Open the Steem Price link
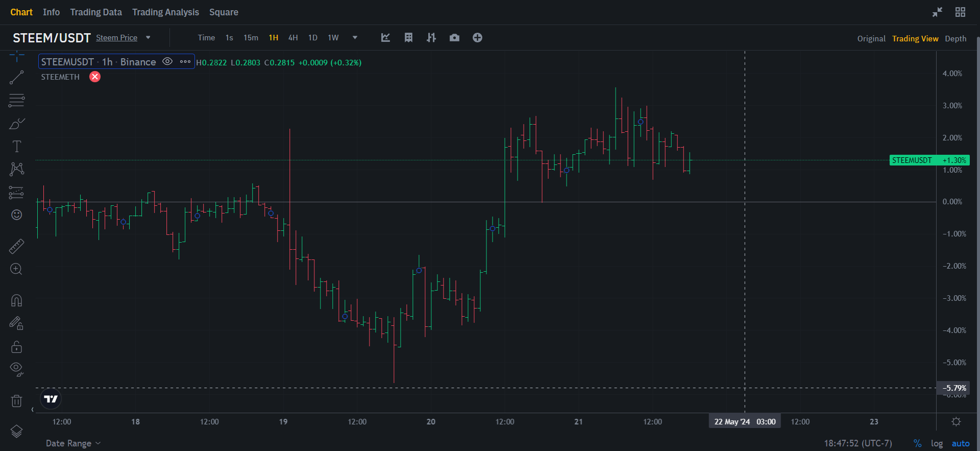Viewport: 980px width, 451px height. (116, 38)
